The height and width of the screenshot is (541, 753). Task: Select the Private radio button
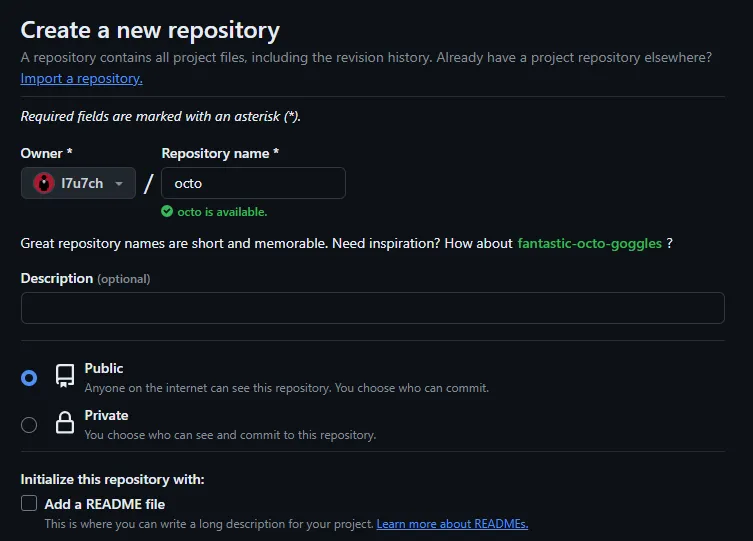point(29,425)
